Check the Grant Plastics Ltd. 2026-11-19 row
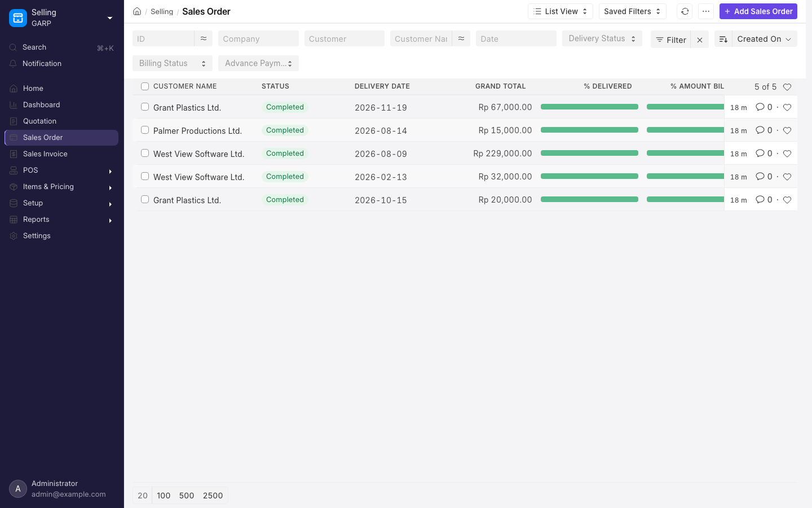This screenshot has height=508, width=812. click(x=145, y=107)
